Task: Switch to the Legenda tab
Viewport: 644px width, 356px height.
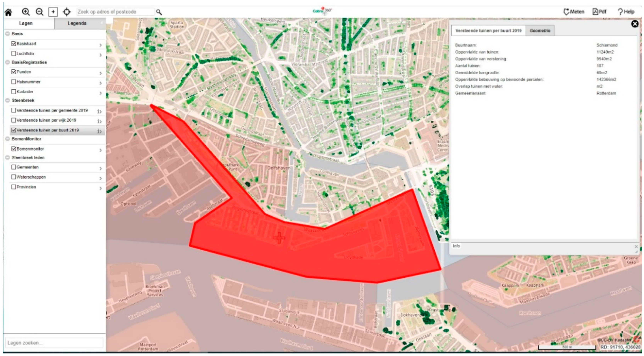Action: tap(77, 23)
